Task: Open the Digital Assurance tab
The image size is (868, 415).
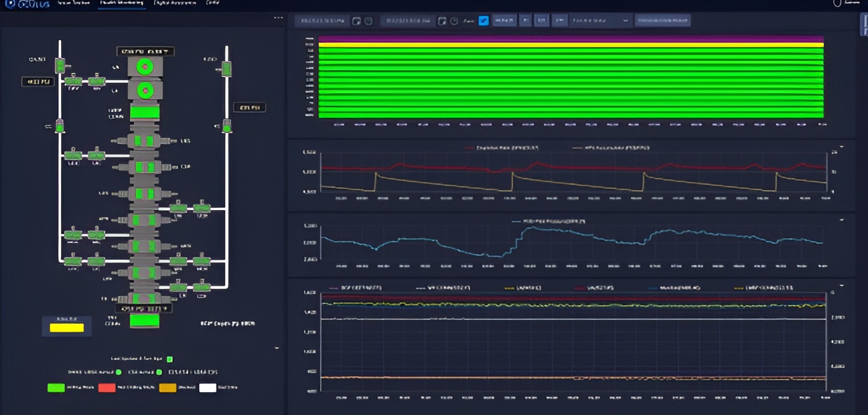Action: [x=175, y=3]
